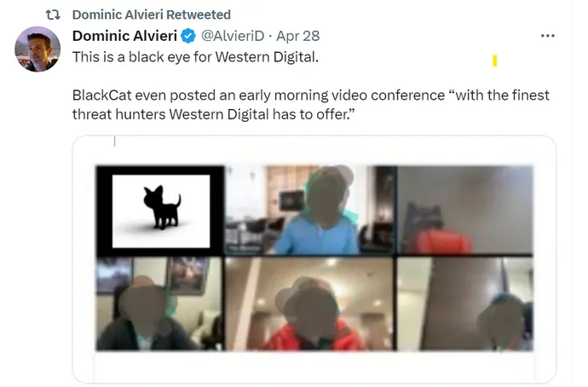This screenshot has width=588, height=387.
Task: Click the retweet arrows icon
Action: point(53,14)
